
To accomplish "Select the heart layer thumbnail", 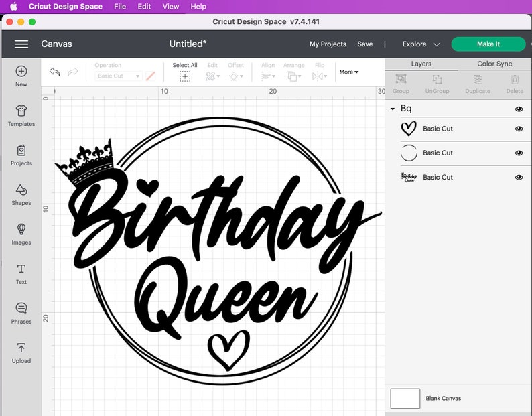I will pyautogui.click(x=409, y=129).
